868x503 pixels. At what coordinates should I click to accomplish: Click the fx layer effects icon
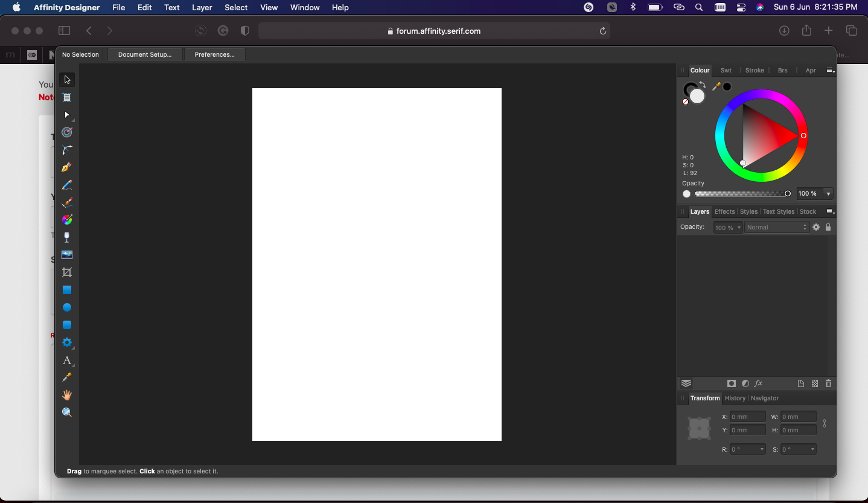[x=759, y=383]
